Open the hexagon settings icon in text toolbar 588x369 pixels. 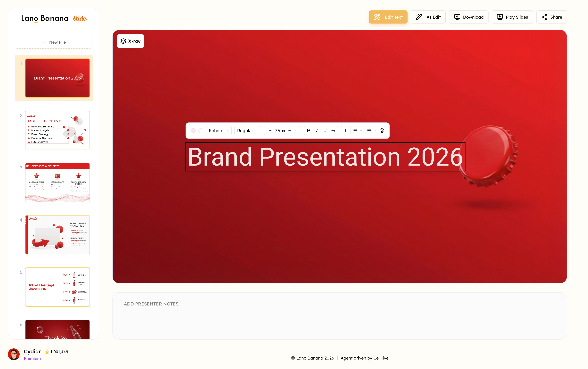click(x=382, y=131)
